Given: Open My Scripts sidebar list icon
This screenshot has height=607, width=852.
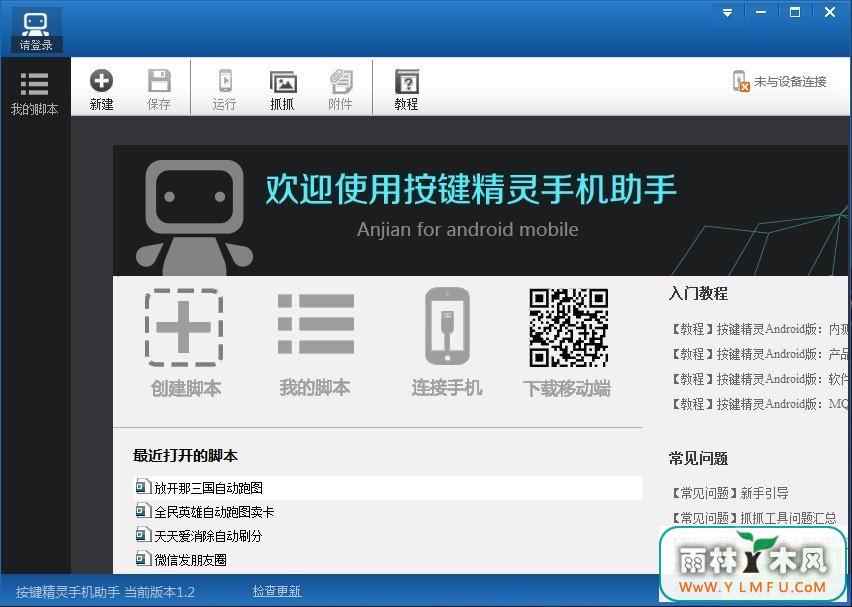Looking at the screenshot, I should (34, 84).
